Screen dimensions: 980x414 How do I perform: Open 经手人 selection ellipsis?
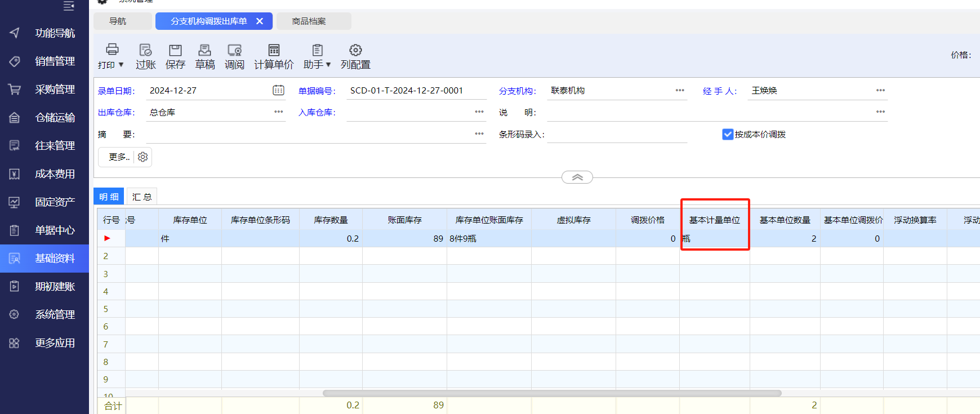click(880, 90)
